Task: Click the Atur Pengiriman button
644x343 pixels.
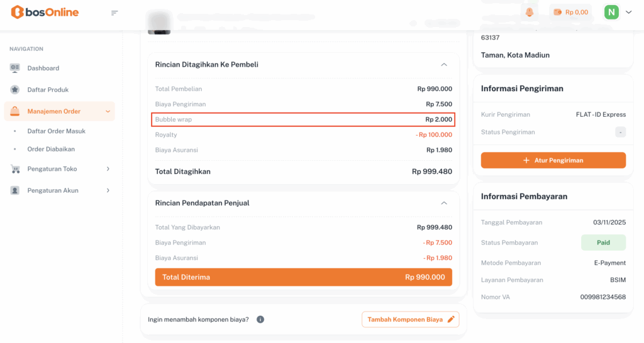Action: (553, 160)
